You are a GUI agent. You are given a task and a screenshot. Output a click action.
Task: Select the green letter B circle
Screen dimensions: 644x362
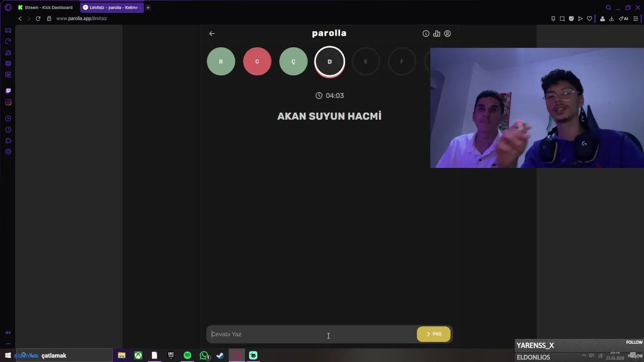click(221, 61)
